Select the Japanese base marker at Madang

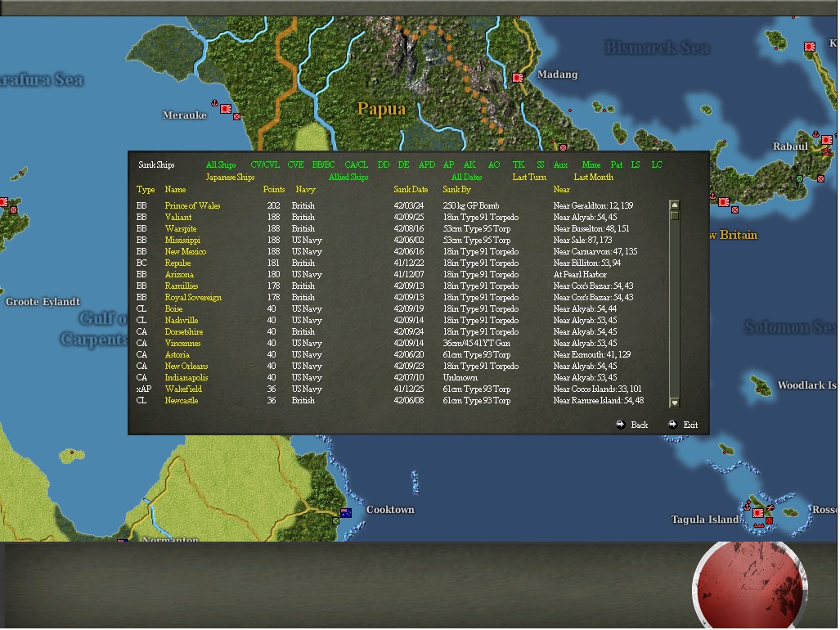pos(518,78)
